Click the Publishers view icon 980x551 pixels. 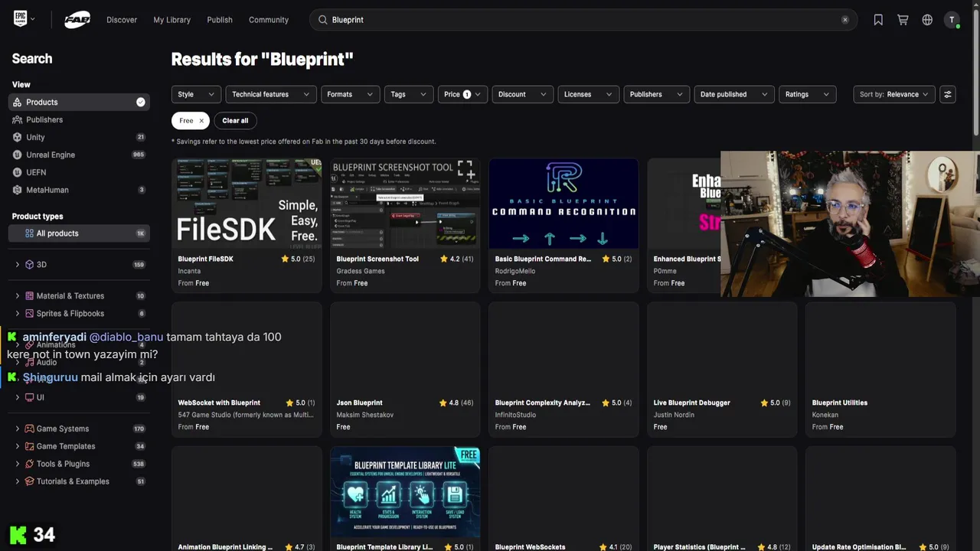click(x=18, y=119)
